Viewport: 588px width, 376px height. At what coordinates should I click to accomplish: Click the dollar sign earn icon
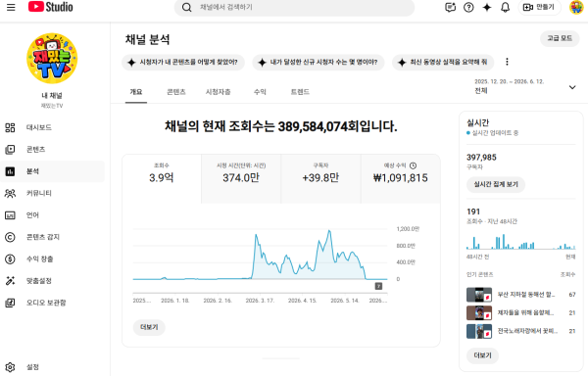tap(10, 259)
